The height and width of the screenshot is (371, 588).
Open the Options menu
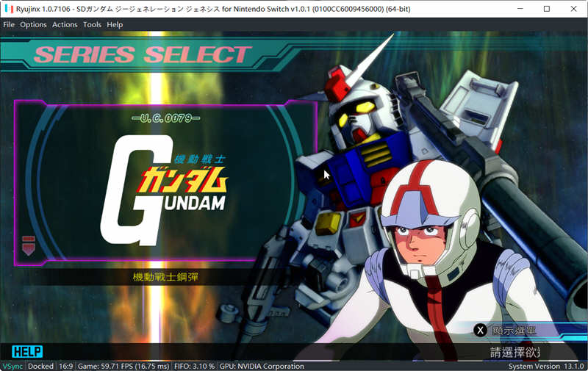point(33,25)
